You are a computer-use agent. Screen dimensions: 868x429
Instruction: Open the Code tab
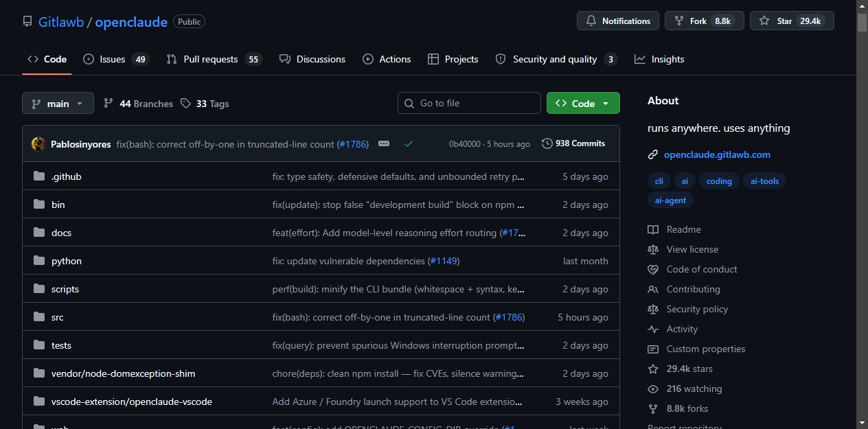click(x=47, y=59)
